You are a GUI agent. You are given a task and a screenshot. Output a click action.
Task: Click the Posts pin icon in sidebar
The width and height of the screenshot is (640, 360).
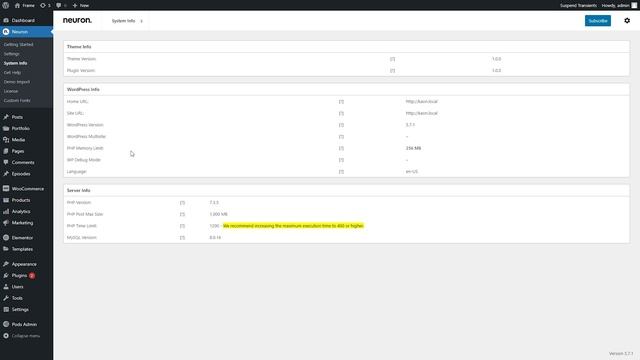(6, 117)
